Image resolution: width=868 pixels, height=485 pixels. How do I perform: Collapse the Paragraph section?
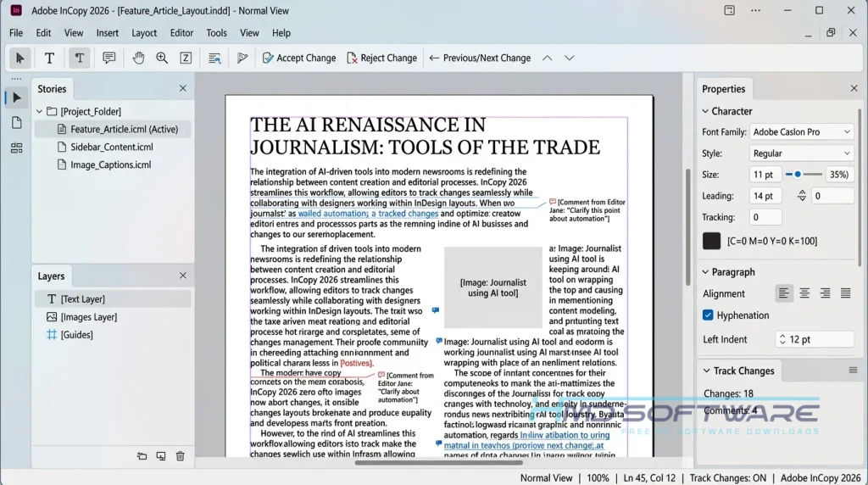coord(705,272)
